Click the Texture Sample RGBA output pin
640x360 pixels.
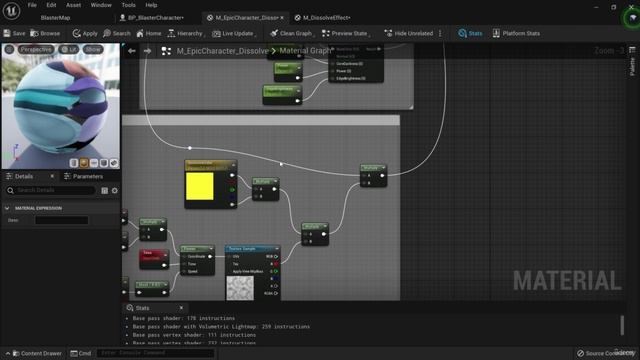coord(276,293)
